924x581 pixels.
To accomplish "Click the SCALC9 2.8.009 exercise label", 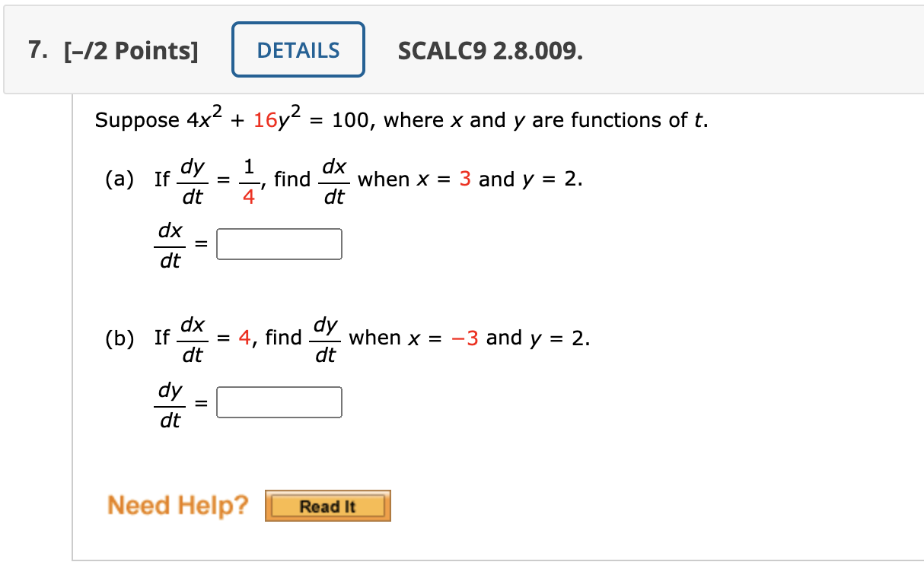I will coord(490,51).
